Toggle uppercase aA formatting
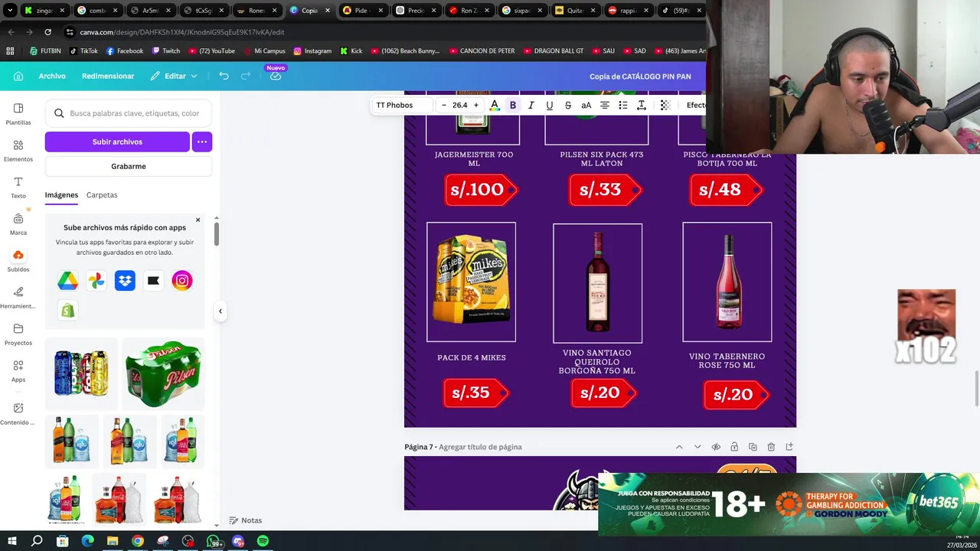The width and height of the screenshot is (980, 551). [x=586, y=105]
